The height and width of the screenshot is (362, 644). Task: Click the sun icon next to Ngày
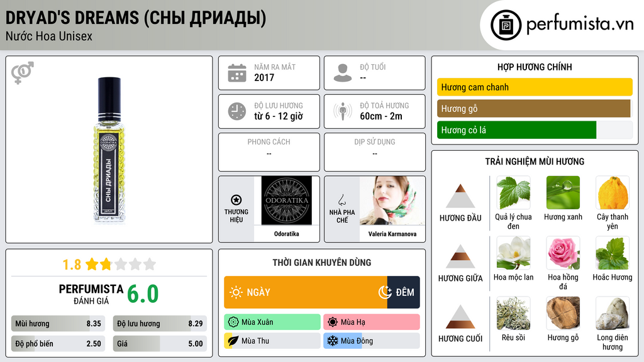click(236, 292)
